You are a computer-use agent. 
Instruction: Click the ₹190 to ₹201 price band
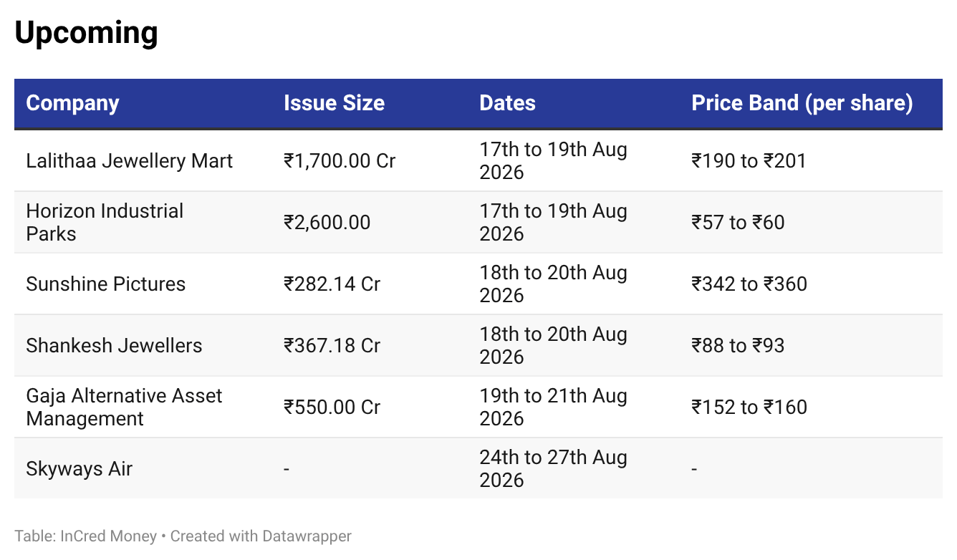coord(749,160)
